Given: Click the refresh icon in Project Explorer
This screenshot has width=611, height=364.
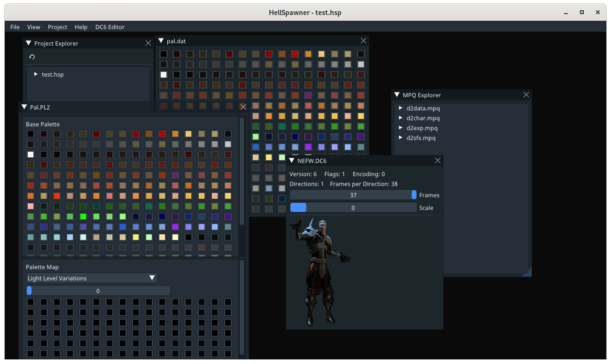Looking at the screenshot, I should point(31,57).
